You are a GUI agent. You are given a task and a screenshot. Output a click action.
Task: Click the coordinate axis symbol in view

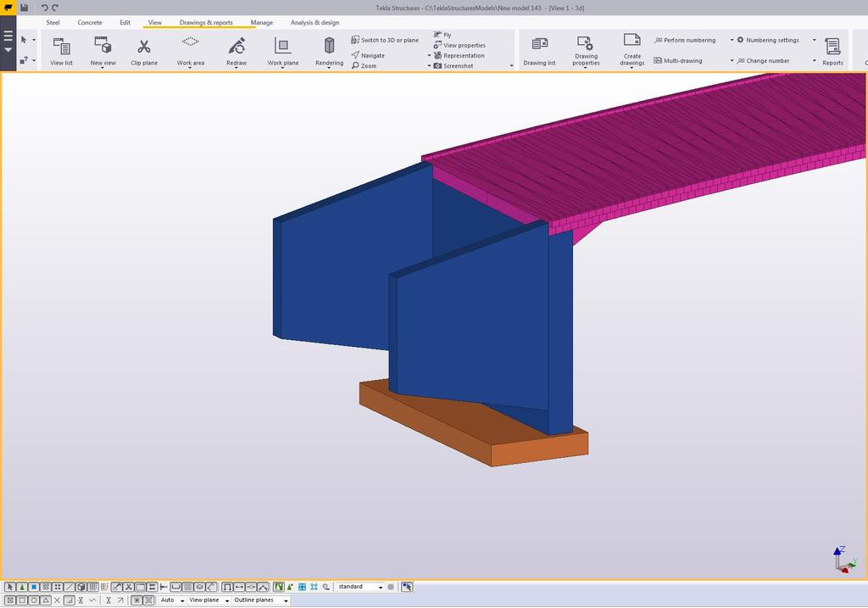[x=844, y=560]
